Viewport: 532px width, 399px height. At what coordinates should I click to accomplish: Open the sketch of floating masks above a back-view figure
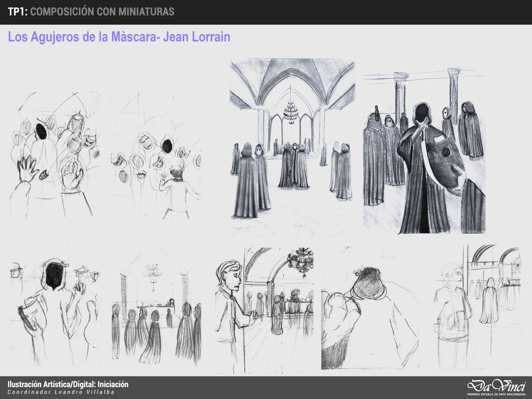tap(156, 156)
